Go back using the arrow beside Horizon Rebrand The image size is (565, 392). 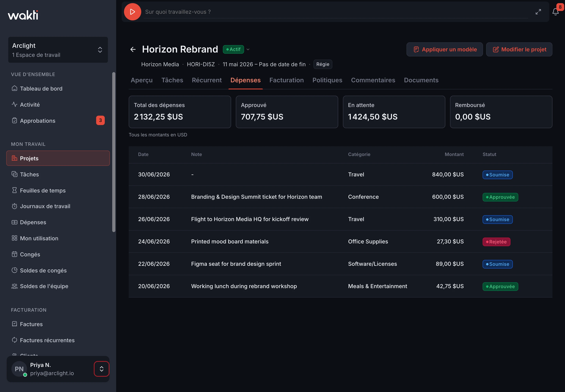pyautogui.click(x=133, y=49)
